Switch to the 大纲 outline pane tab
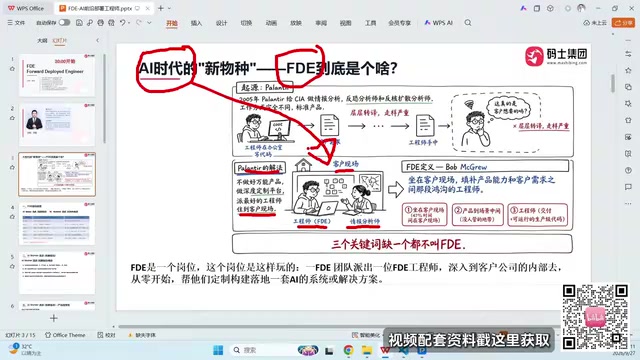This screenshot has height=360, width=640. pos(42,40)
